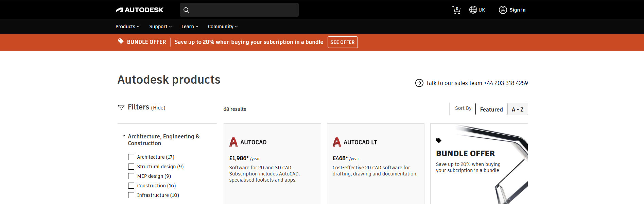Sort results by Featured
The image size is (644, 204).
[491, 109]
